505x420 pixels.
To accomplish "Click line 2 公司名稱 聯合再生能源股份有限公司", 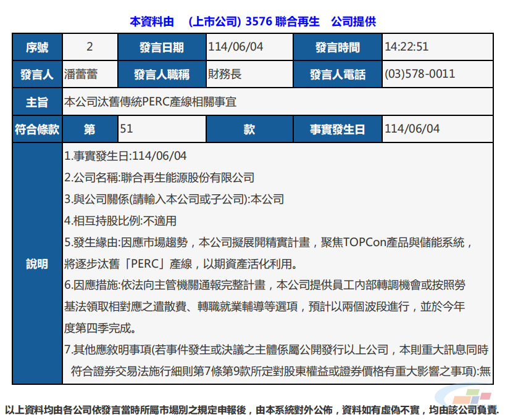I will [x=159, y=178].
